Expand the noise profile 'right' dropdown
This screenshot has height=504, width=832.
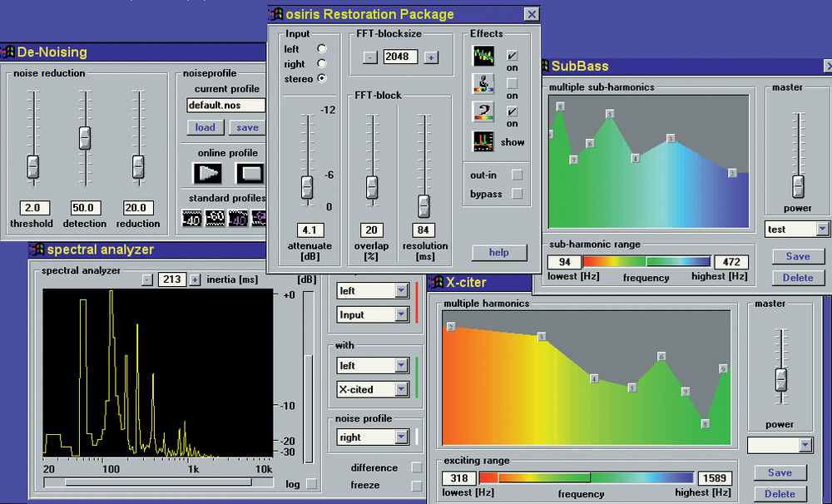click(402, 437)
